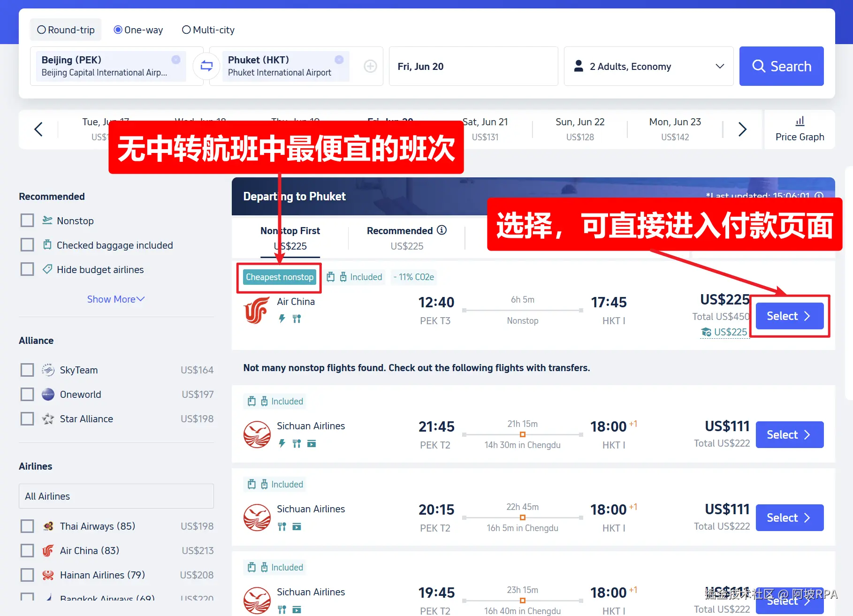
Task: Click the Star Alliance logo icon
Action: (x=48, y=418)
